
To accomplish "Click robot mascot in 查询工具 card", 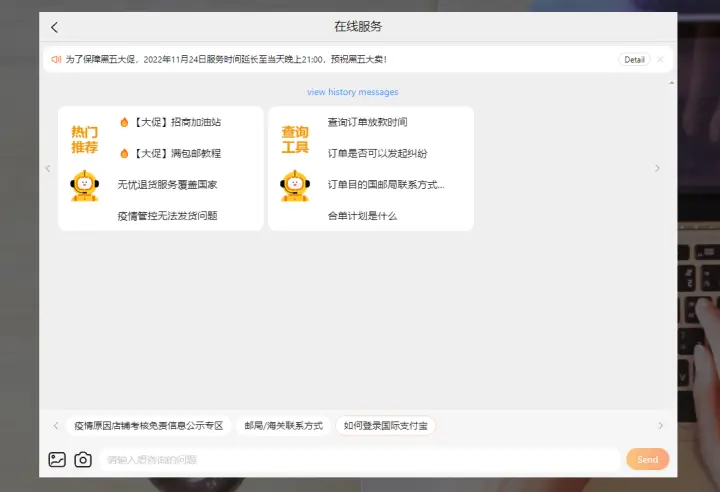I will [294, 185].
